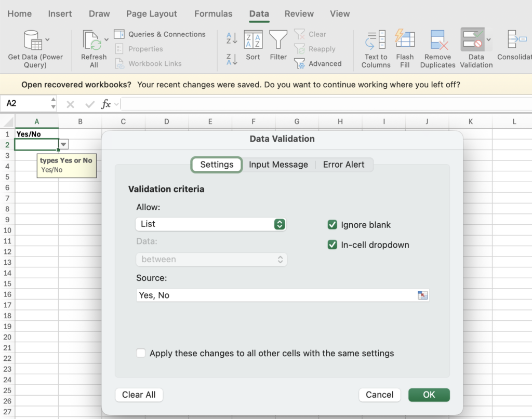Open Text to Columns

pyautogui.click(x=375, y=48)
